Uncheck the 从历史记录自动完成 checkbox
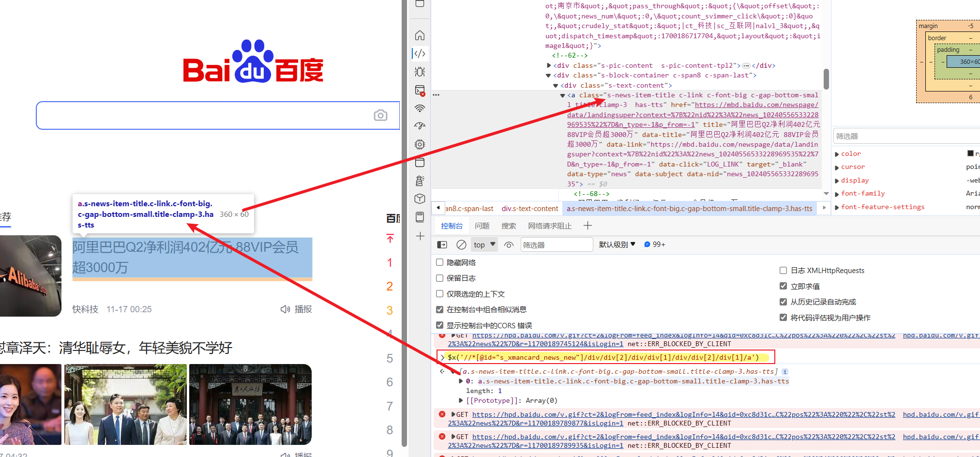The height and width of the screenshot is (457, 980). click(783, 302)
